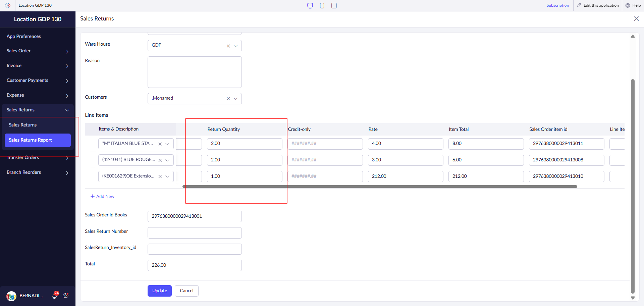Viewport: 644px width, 306px height.
Task: Open the Ware House dropdown
Action: pyautogui.click(x=235, y=46)
